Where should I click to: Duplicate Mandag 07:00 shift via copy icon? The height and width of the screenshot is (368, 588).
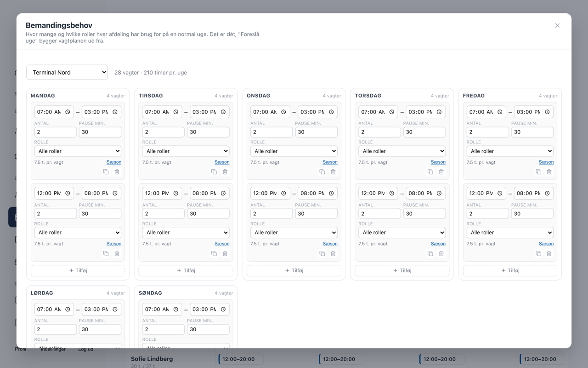point(106,172)
